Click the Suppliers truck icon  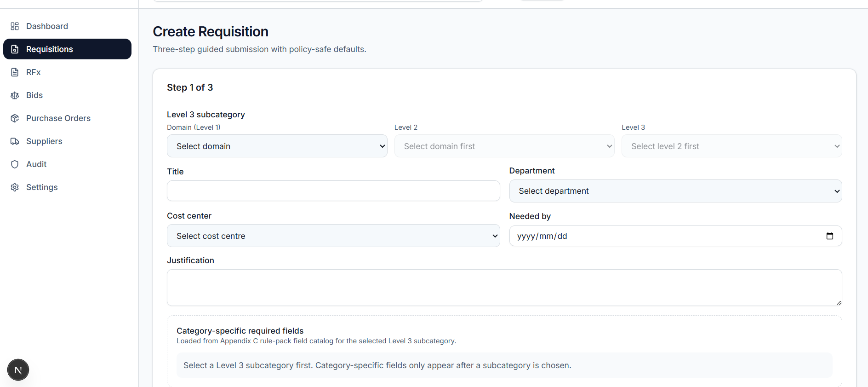click(15, 141)
